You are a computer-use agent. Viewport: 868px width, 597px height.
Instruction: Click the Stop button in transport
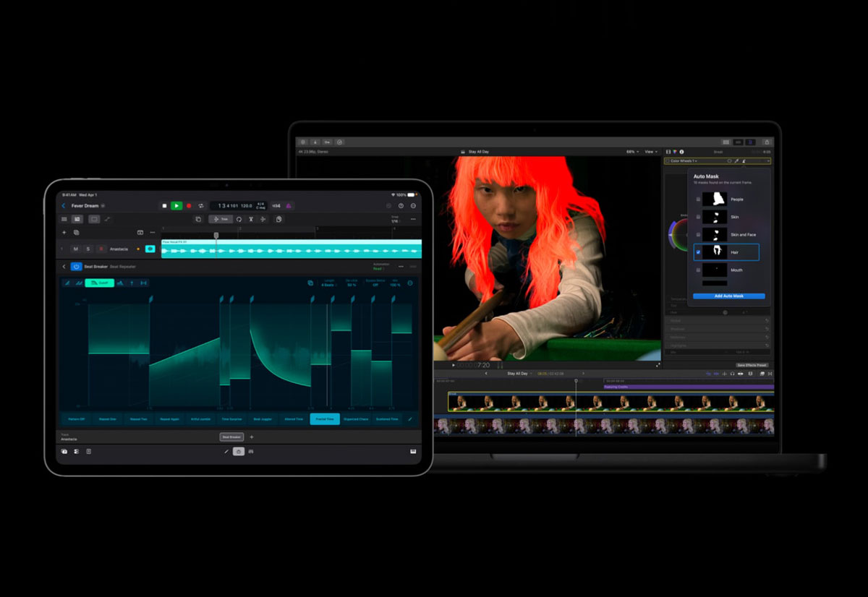pos(164,206)
